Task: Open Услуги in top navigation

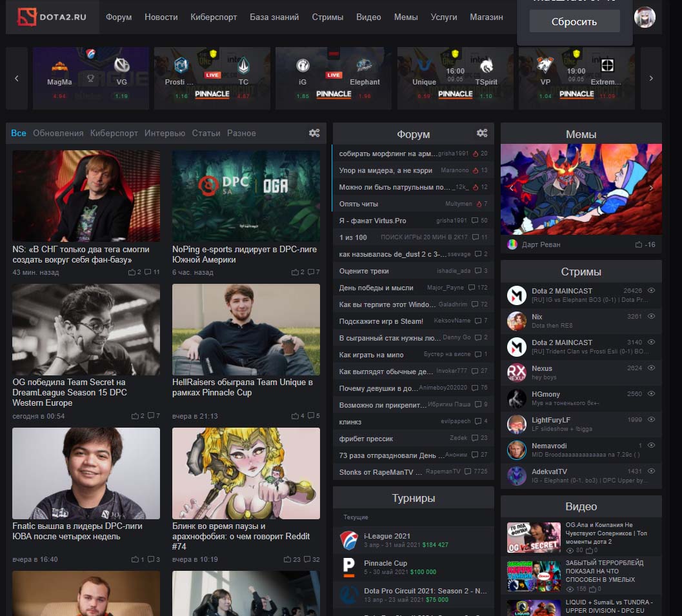Action: [444, 17]
